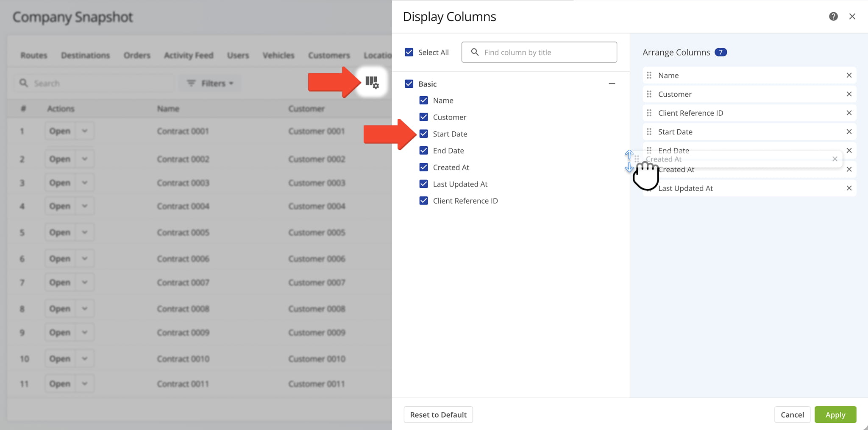Switch to the Activity Feed tab

click(x=189, y=55)
